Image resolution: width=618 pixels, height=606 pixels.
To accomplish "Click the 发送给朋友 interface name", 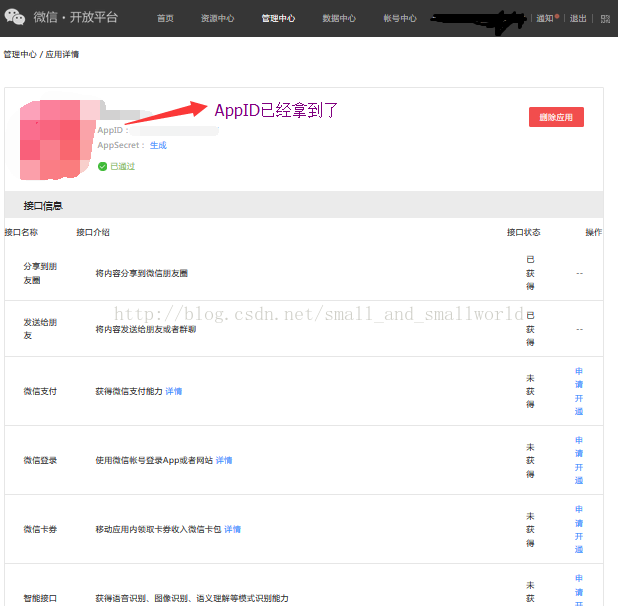I will (40, 329).
